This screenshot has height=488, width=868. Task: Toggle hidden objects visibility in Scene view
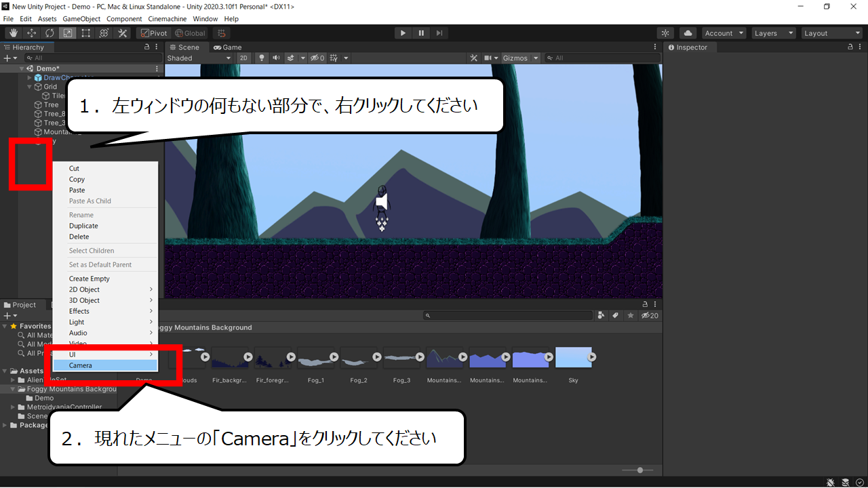click(x=317, y=58)
